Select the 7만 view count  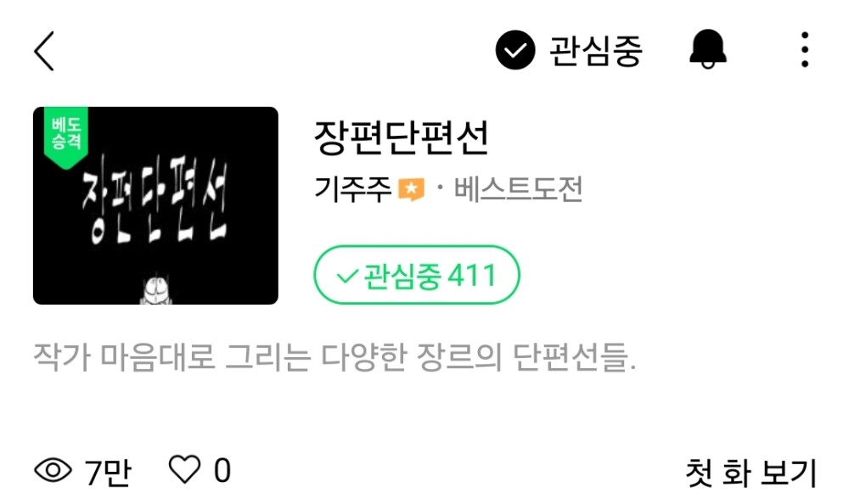(x=108, y=472)
